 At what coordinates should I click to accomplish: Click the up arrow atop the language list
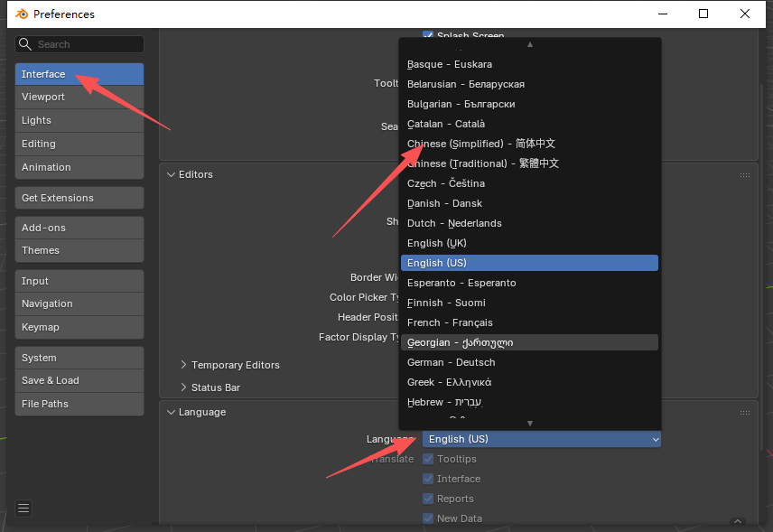pos(530,42)
